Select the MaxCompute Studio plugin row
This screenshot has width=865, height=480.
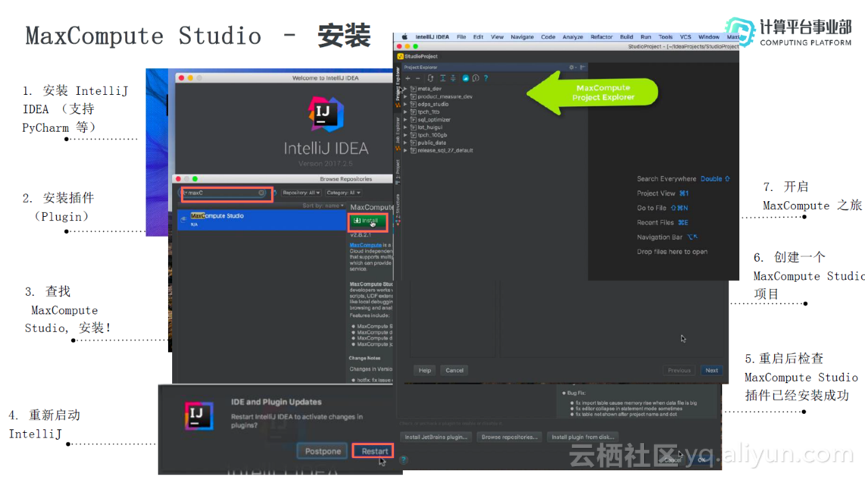coord(261,220)
